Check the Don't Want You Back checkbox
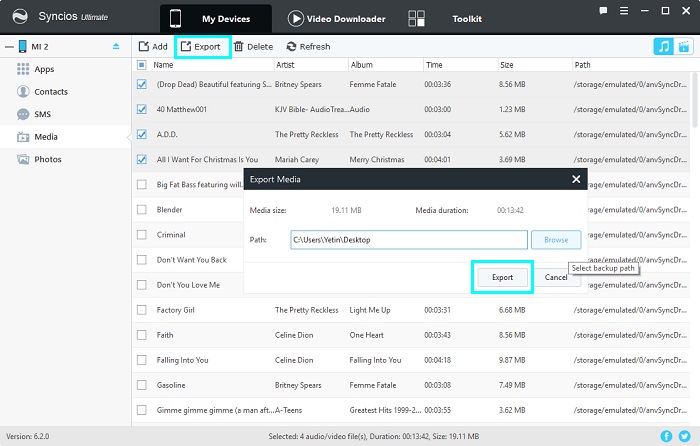Screen dimensions: 700x446 (142, 259)
